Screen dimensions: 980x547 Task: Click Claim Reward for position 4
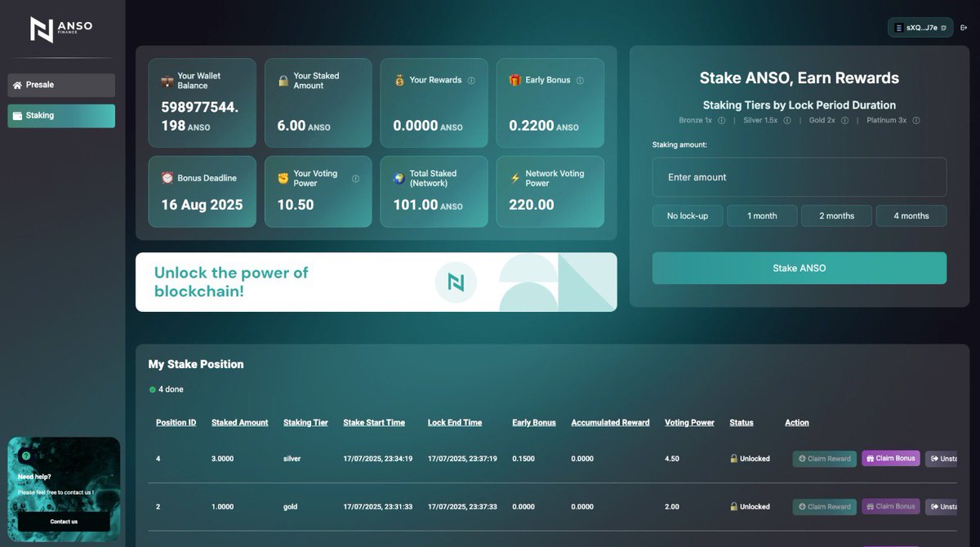tap(825, 459)
